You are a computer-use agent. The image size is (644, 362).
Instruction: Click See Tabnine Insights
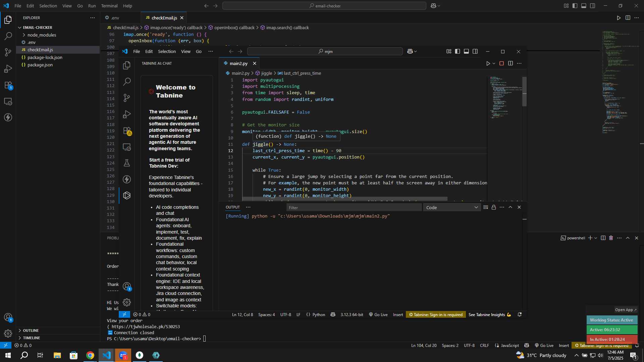490,314
